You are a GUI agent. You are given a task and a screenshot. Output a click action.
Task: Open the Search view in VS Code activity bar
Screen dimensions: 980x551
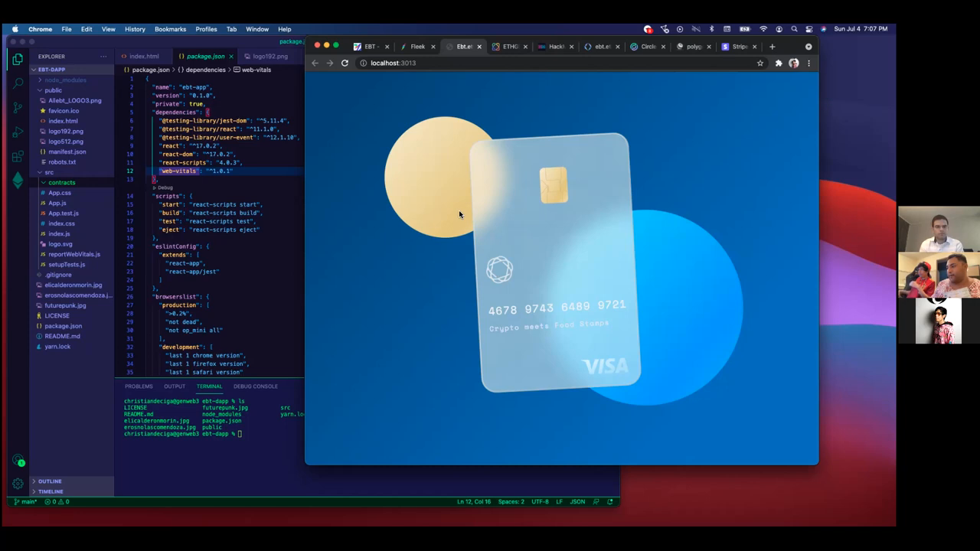point(17,83)
